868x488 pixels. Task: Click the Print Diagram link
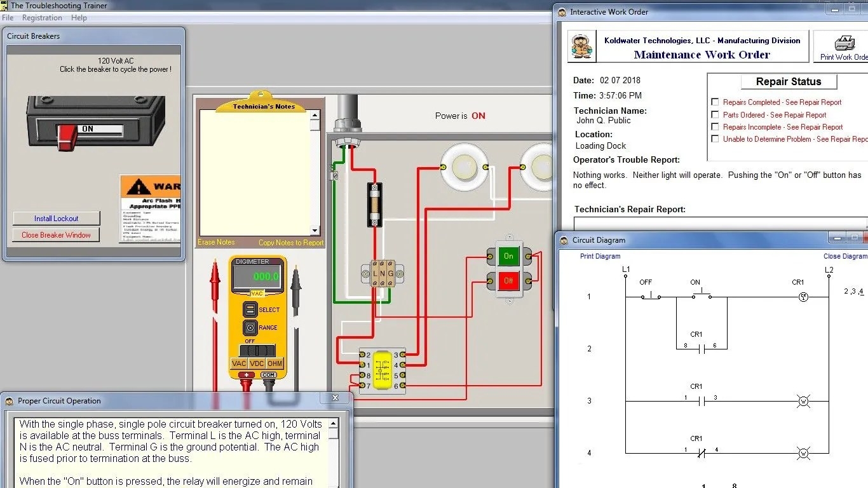(600, 256)
